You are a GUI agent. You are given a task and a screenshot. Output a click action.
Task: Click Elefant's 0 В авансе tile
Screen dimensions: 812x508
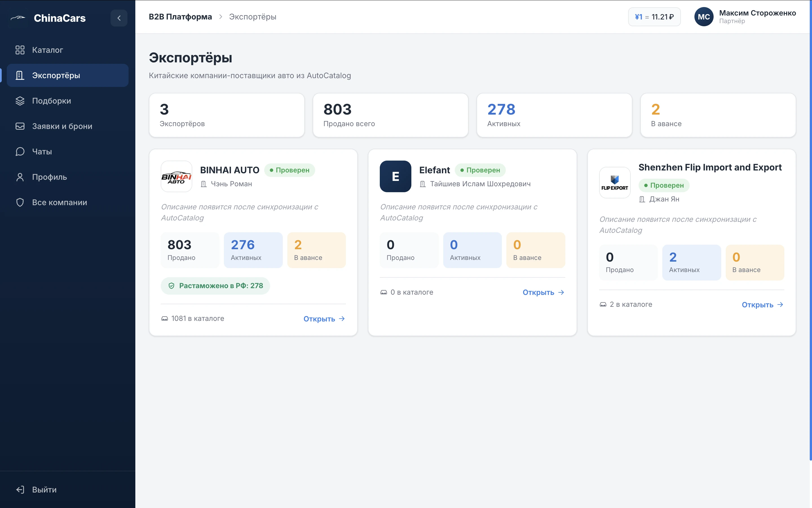click(x=536, y=250)
